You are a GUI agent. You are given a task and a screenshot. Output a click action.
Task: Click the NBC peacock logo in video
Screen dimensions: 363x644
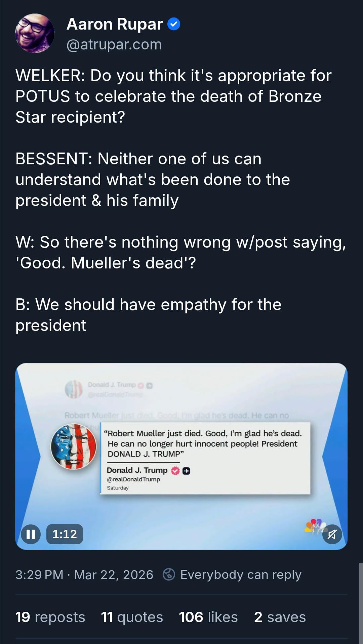click(315, 526)
